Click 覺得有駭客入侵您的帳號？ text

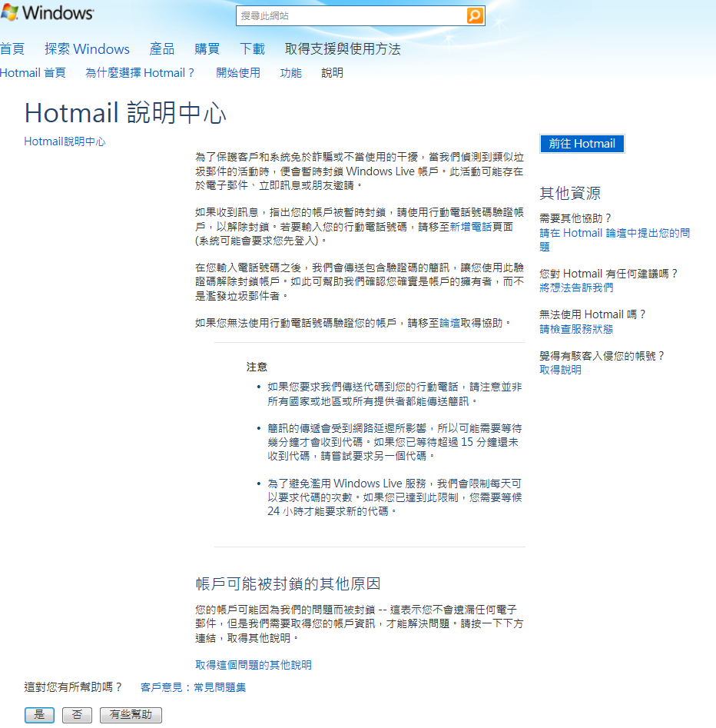602,356
